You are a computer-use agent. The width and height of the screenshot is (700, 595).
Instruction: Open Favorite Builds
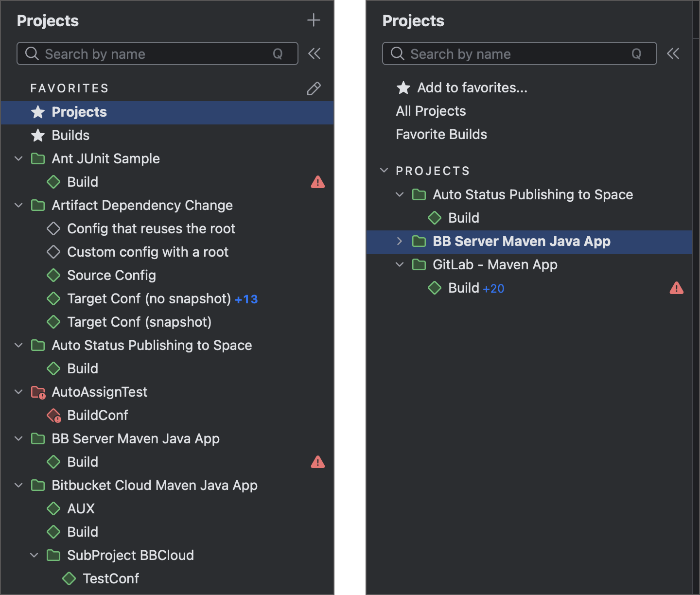click(441, 135)
